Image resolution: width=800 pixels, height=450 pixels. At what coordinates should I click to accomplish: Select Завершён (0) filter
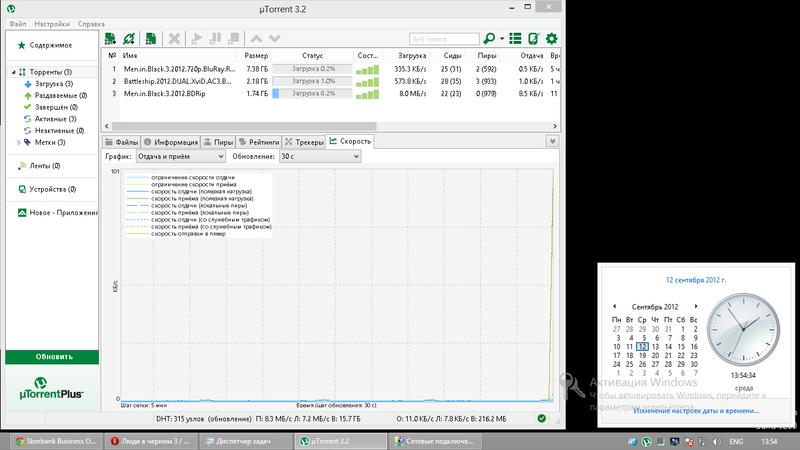click(56, 107)
